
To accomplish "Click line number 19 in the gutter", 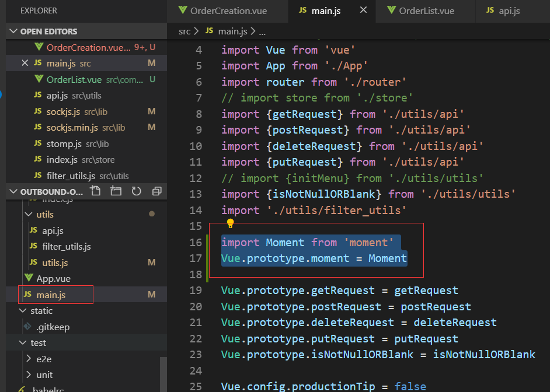I will click(196, 290).
